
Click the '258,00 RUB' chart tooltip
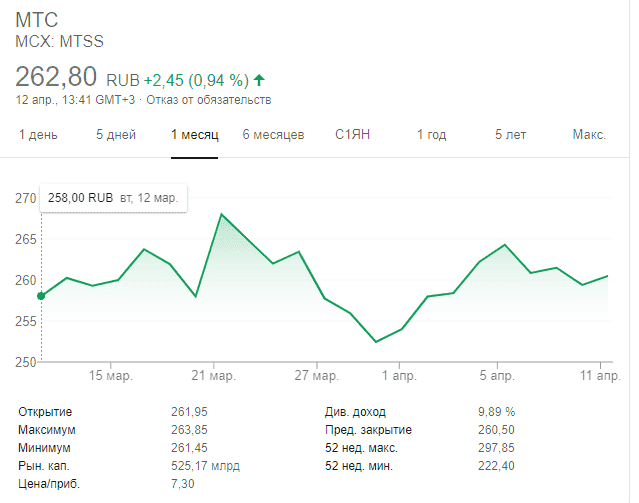[x=113, y=198]
